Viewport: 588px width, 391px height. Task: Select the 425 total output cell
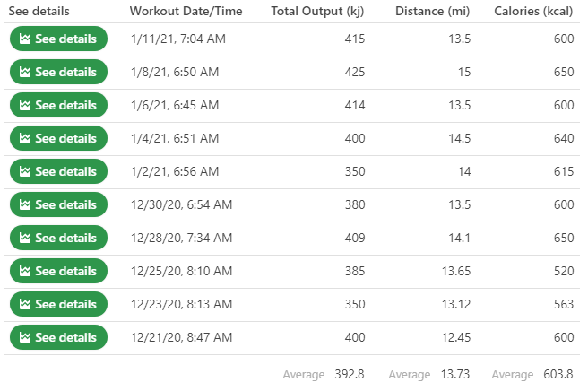point(354,73)
